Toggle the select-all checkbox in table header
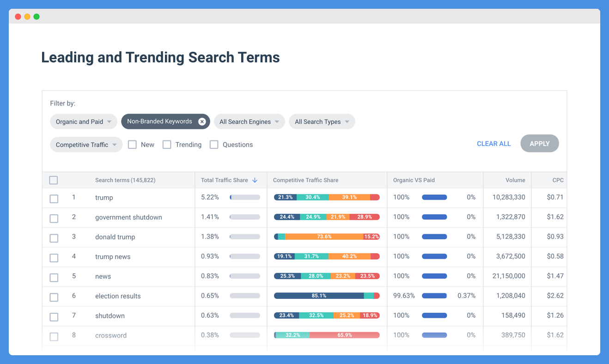The height and width of the screenshot is (364, 609). pyautogui.click(x=54, y=180)
